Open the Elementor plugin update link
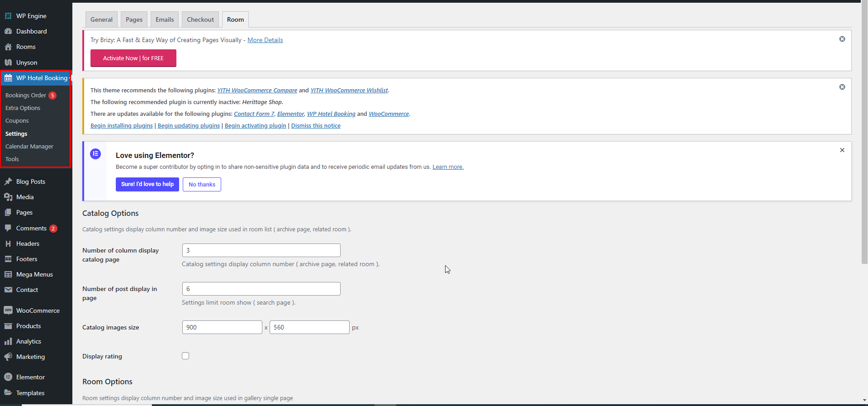Screen dimensions: 868x406 [290, 114]
